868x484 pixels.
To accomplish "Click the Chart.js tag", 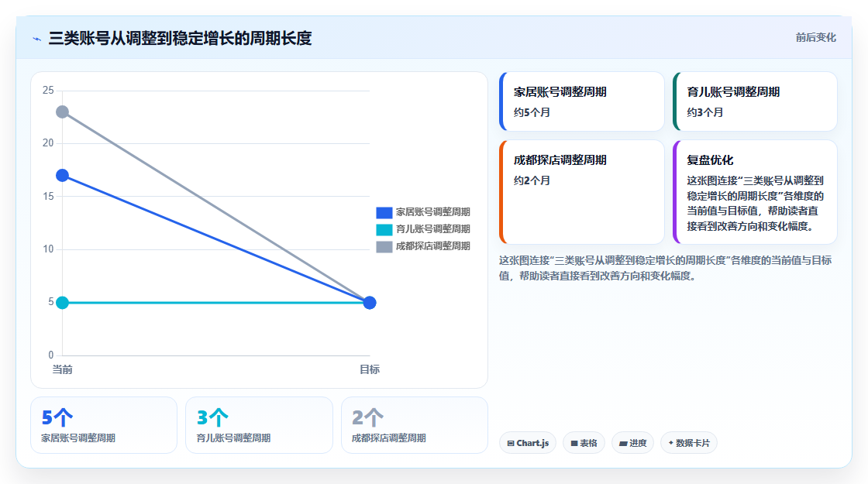I will click(528, 443).
